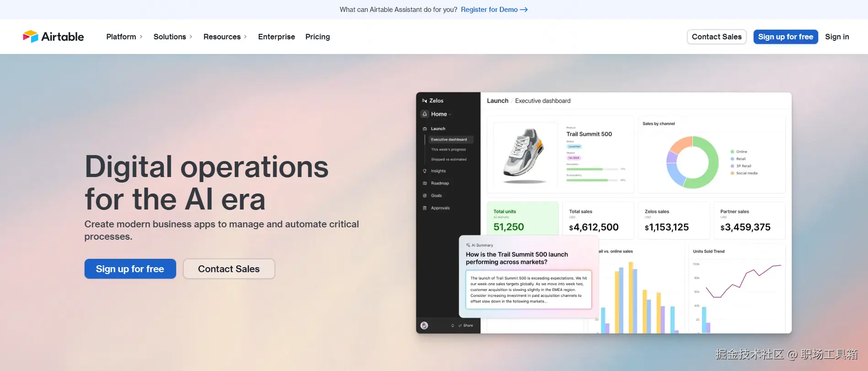Click the Launched status tag
This screenshot has width=868, height=371.
(x=574, y=146)
